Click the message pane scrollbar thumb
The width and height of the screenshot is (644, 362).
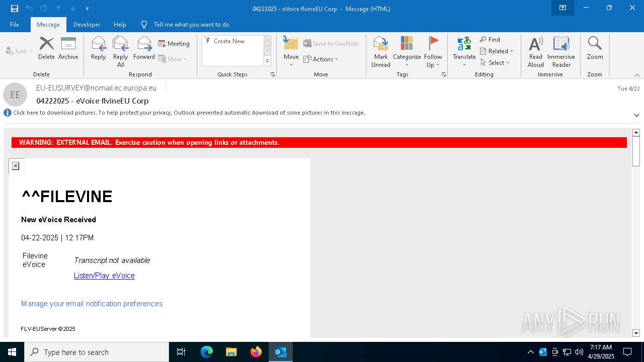pos(636,151)
